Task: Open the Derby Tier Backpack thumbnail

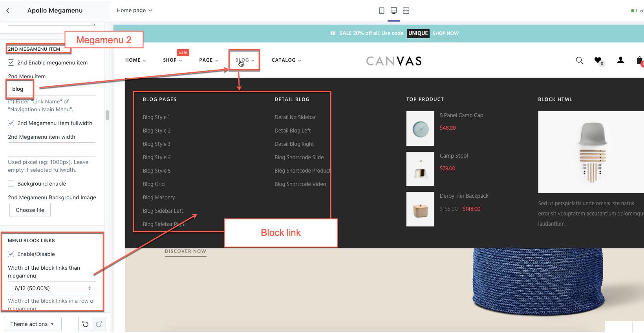Action: 420,209
